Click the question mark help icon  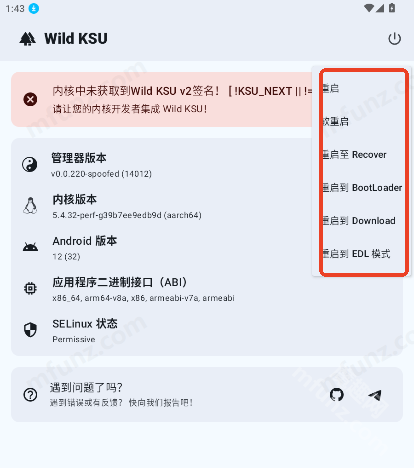(x=30, y=395)
